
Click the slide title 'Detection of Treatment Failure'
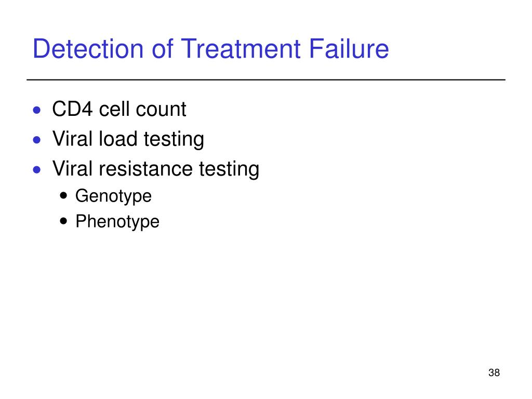coord(211,49)
